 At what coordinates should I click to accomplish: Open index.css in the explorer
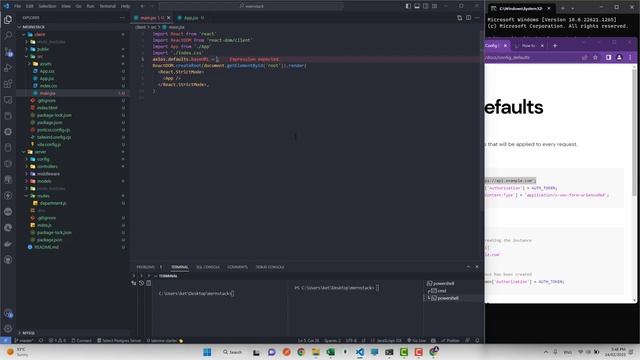click(x=49, y=86)
